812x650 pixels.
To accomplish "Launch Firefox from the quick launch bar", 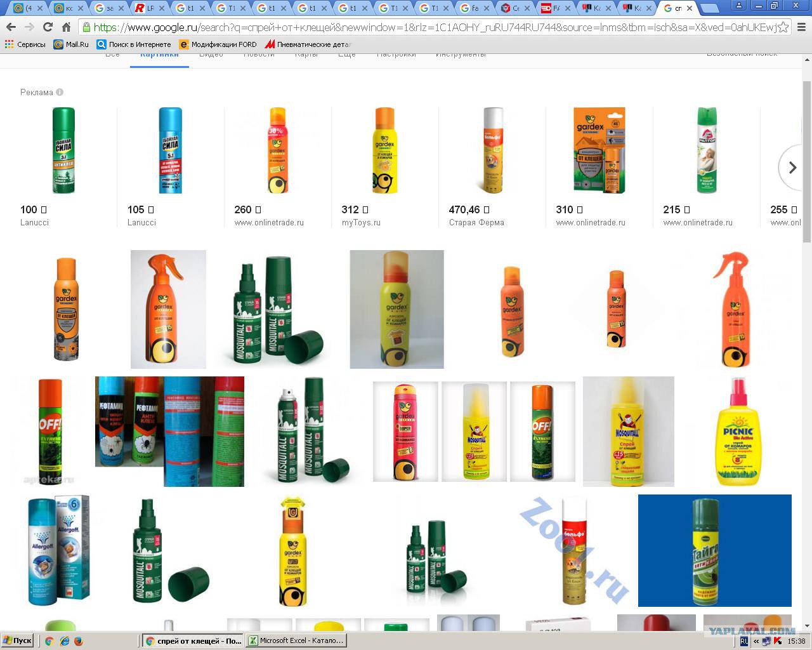I will [79, 641].
